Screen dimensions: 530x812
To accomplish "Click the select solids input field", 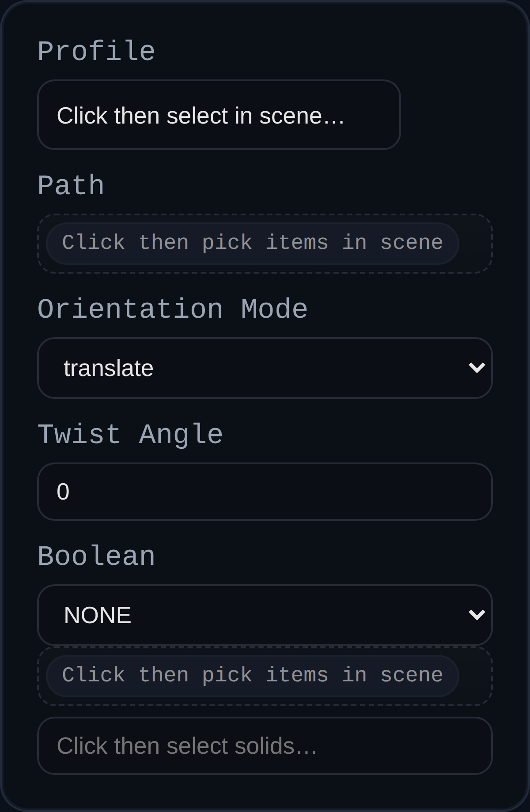I will [265, 746].
